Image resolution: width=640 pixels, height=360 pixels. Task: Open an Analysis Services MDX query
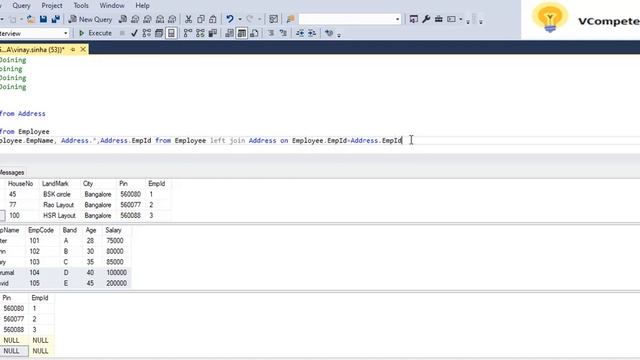pos(135,19)
